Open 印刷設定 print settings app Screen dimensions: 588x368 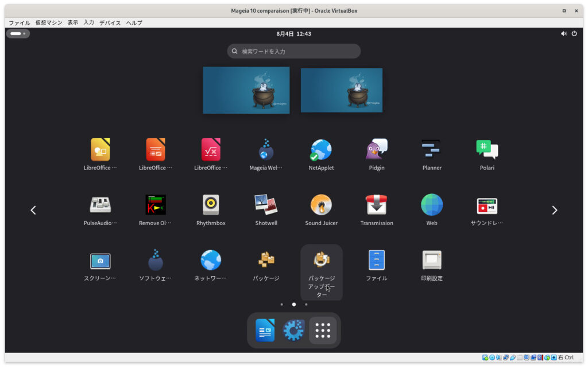pos(432,260)
